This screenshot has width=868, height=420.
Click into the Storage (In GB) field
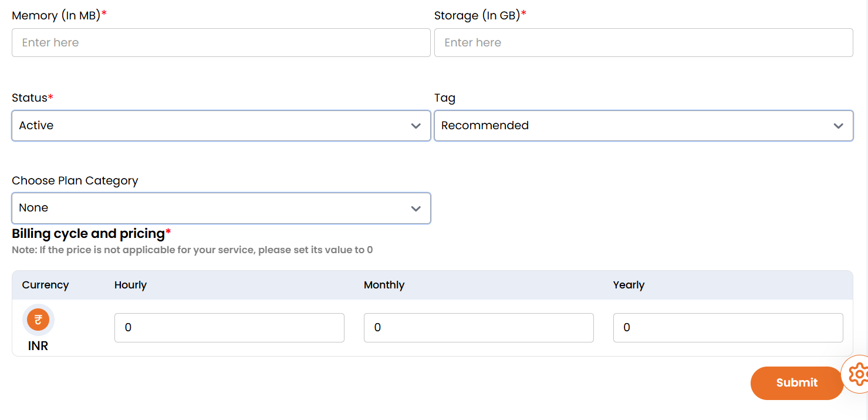click(x=643, y=43)
